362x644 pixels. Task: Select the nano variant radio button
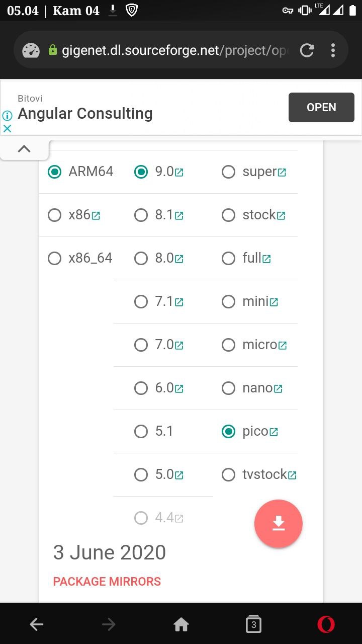pyautogui.click(x=228, y=388)
